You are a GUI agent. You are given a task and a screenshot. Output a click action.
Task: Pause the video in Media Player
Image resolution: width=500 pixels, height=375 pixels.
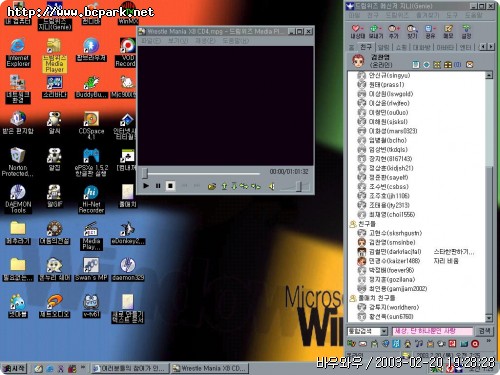point(158,186)
